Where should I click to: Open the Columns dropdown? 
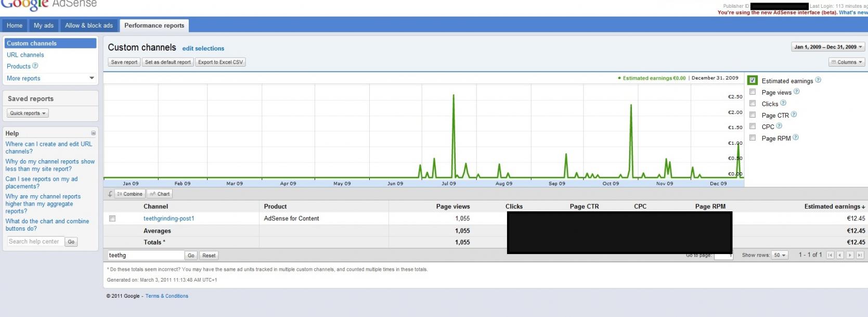pos(847,62)
